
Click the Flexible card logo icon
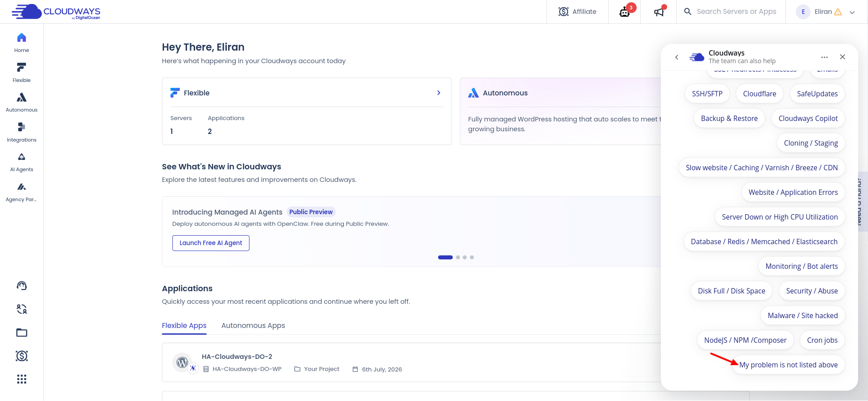[175, 93]
